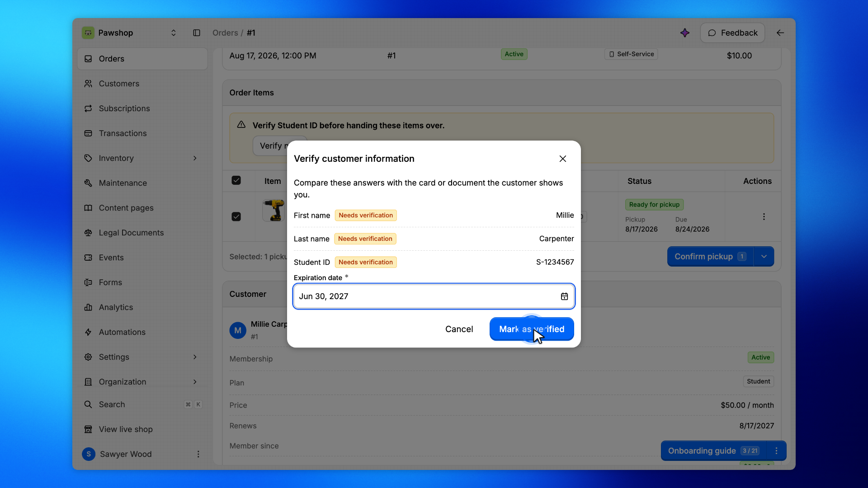Open Subscriptions in the sidebar
This screenshot has width=868, height=488.
(x=142, y=108)
